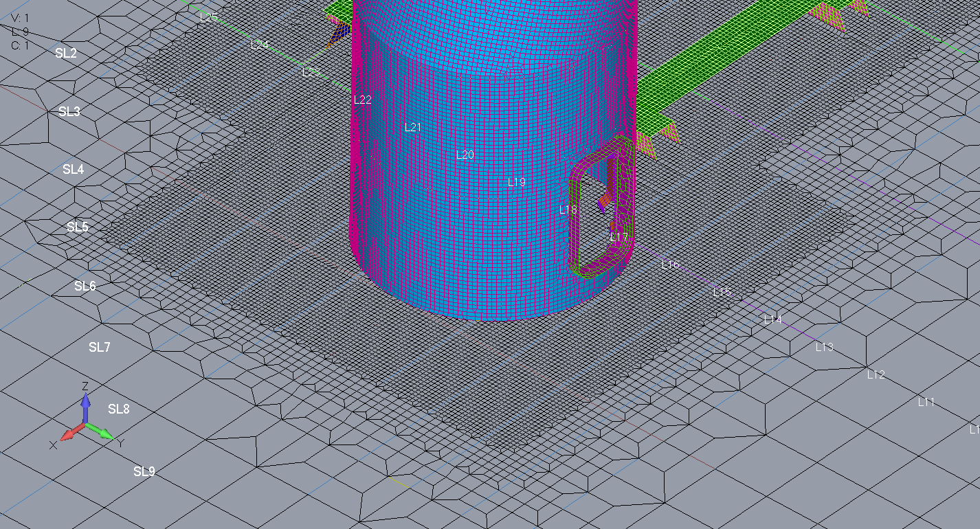Viewport: 980px width, 529px height.
Task: Select the L11 label at right edge
Action: click(926, 402)
